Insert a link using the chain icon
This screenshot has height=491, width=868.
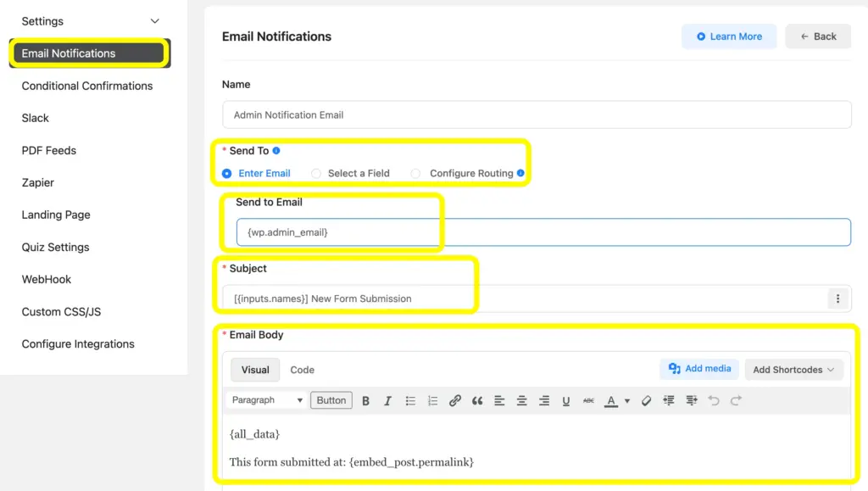[455, 399]
